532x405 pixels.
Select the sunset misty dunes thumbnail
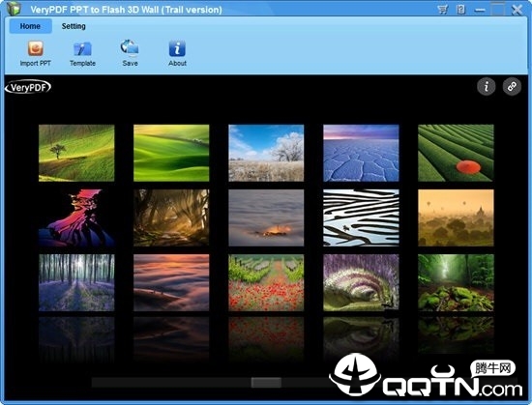[171, 282]
